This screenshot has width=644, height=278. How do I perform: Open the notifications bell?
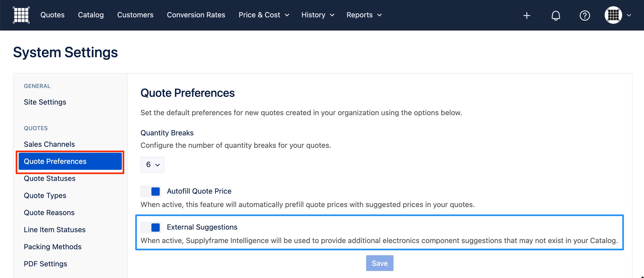coord(556,16)
